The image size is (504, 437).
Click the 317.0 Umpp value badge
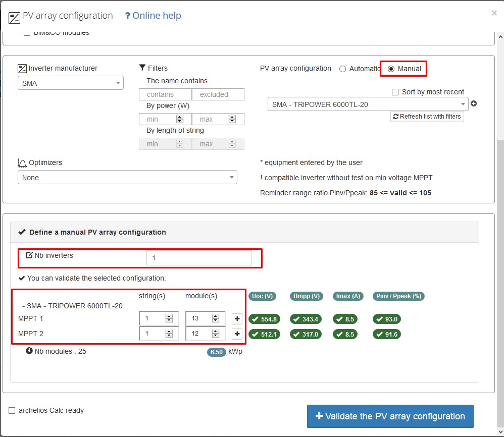click(x=306, y=334)
